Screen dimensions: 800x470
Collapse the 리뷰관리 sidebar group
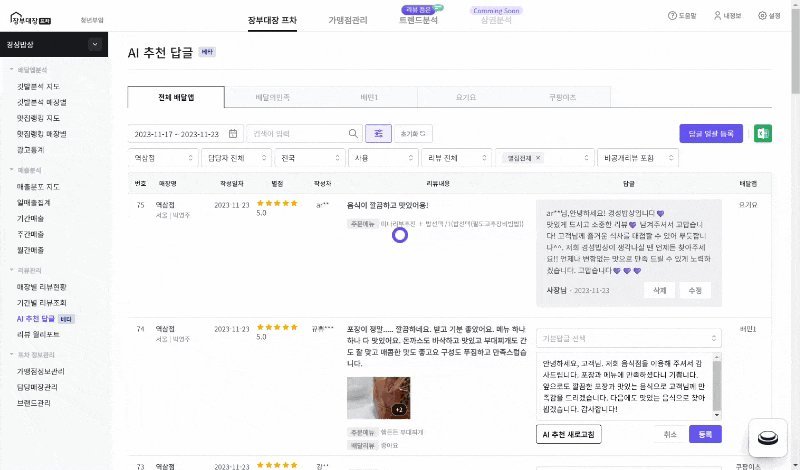coord(26,270)
